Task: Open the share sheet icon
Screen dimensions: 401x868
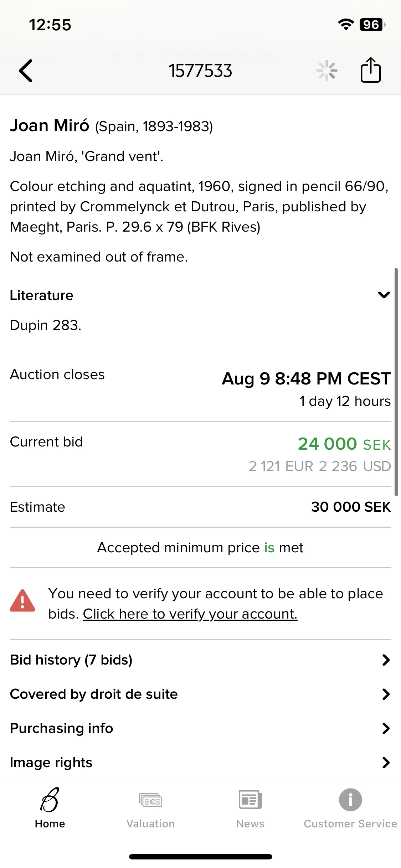Action: point(371,70)
